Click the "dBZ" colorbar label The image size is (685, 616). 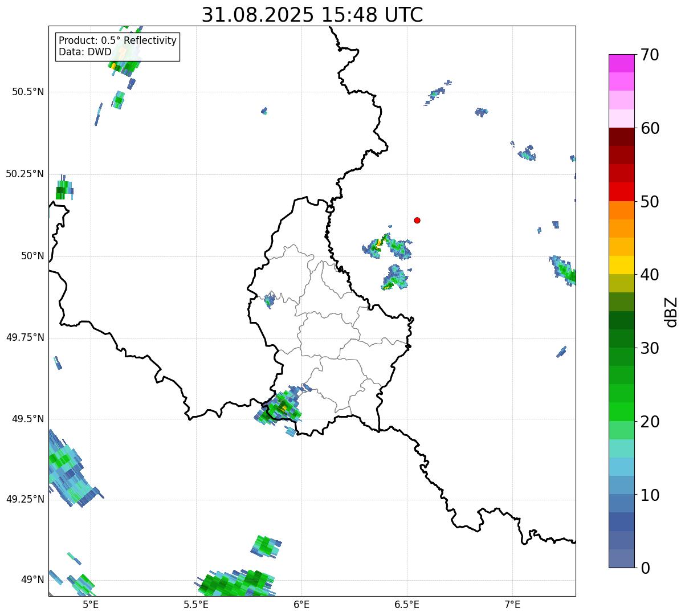[671, 312]
